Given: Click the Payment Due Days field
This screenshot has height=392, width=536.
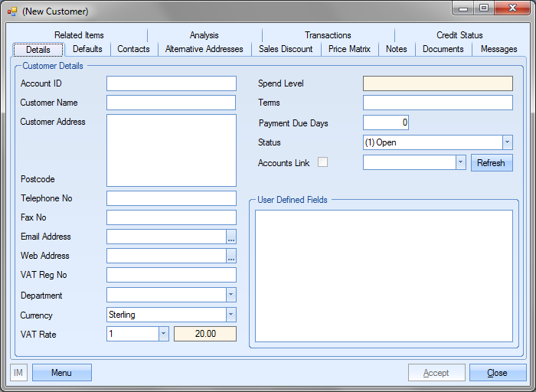Looking at the screenshot, I should (x=386, y=122).
